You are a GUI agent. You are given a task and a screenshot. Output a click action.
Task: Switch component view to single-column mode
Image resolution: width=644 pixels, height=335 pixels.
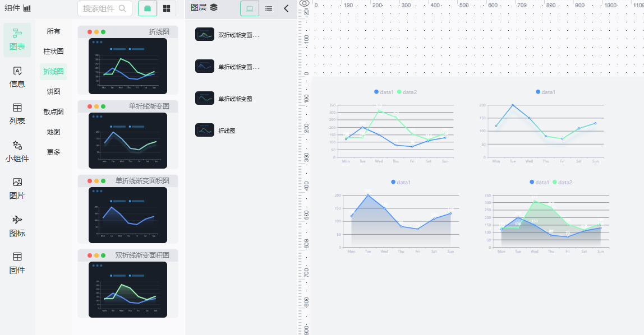point(148,8)
